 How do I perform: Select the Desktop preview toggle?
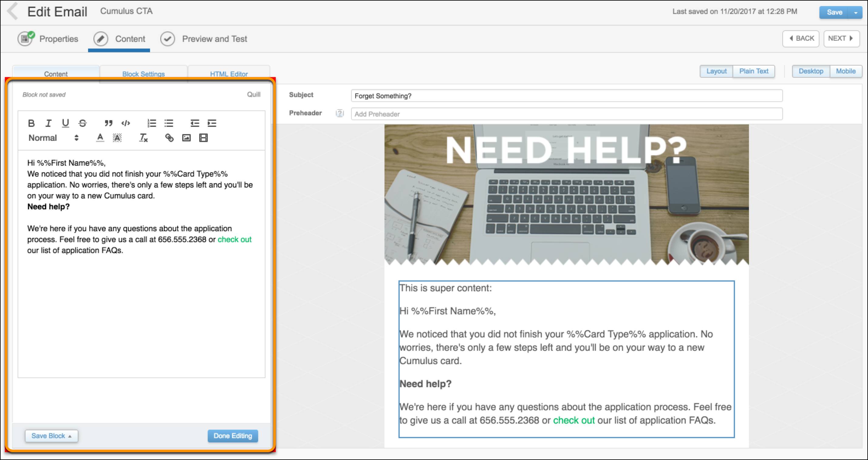pyautogui.click(x=811, y=71)
